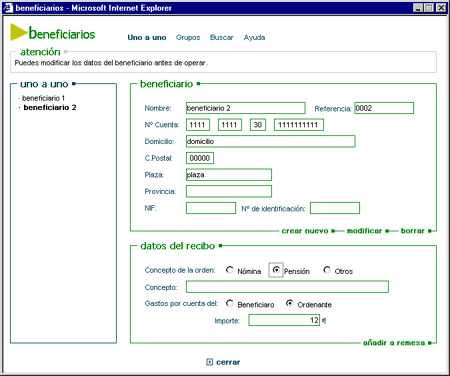Click the modificar link

pos(364,231)
